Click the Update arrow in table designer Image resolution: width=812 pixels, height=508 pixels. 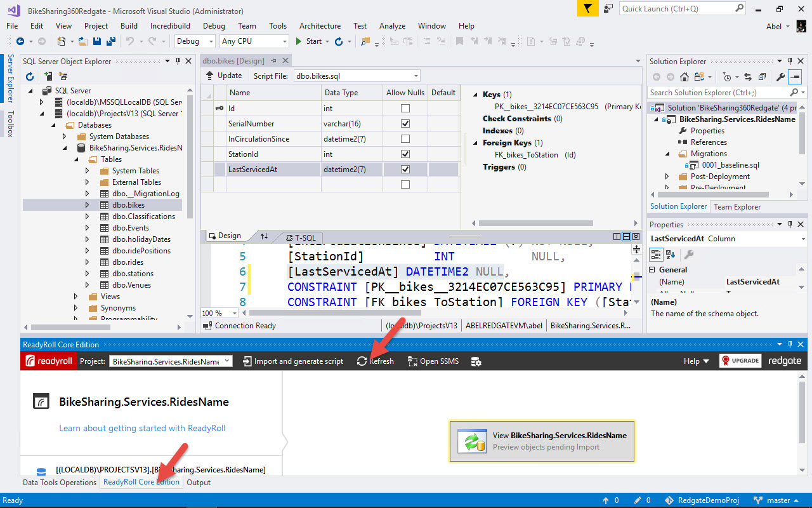pos(211,76)
